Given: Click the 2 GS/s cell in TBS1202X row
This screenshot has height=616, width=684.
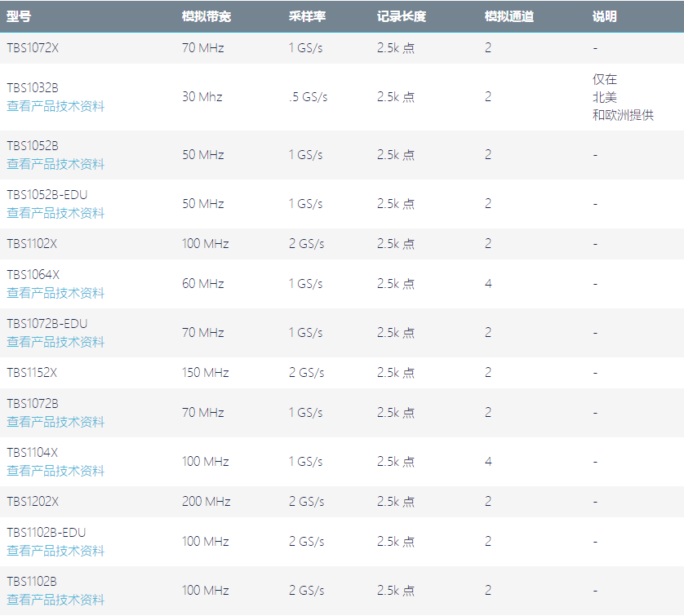Looking at the screenshot, I should point(307,501).
